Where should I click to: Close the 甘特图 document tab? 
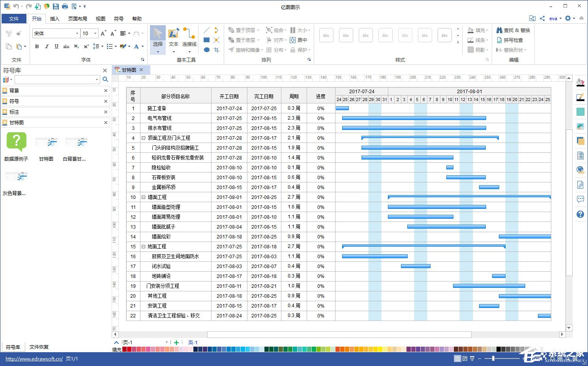pos(141,70)
